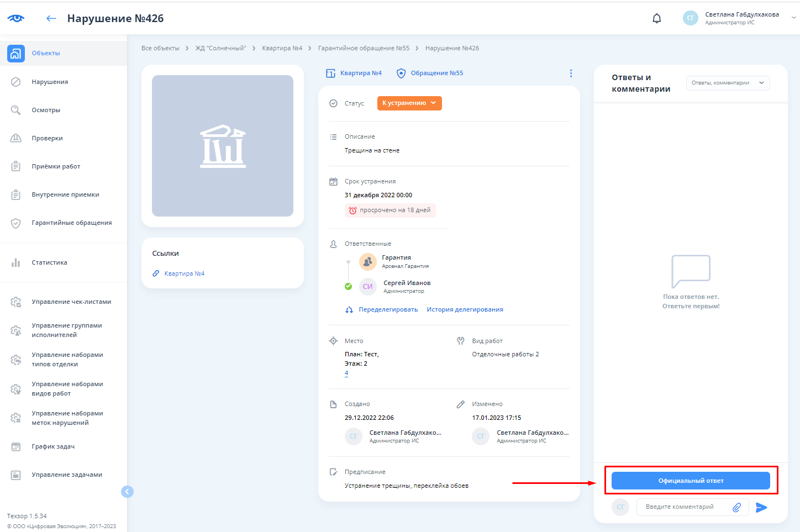This screenshot has height=532, width=800.
Task: Click the back arrow next to Нарушение №426
Action: [51, 18]
